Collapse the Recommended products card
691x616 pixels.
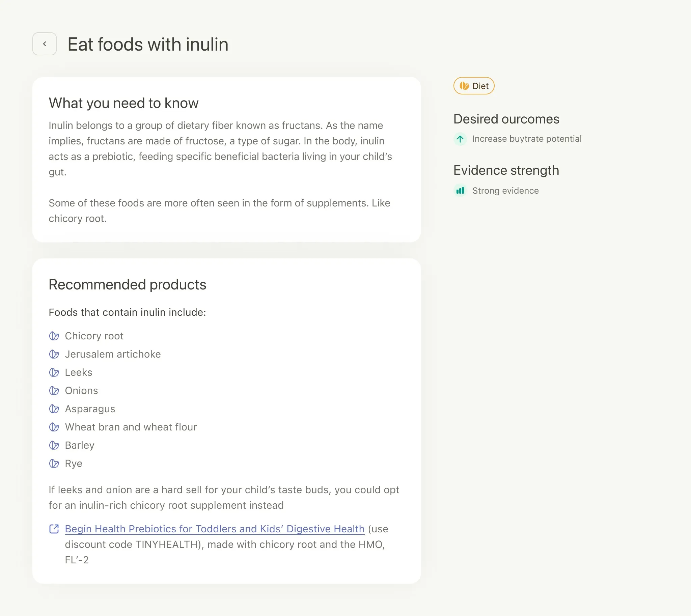tap(127, 285)
